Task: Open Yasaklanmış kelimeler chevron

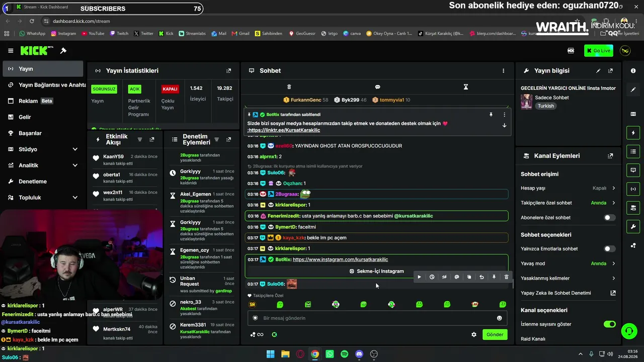Action: click(x=614, y=278)
